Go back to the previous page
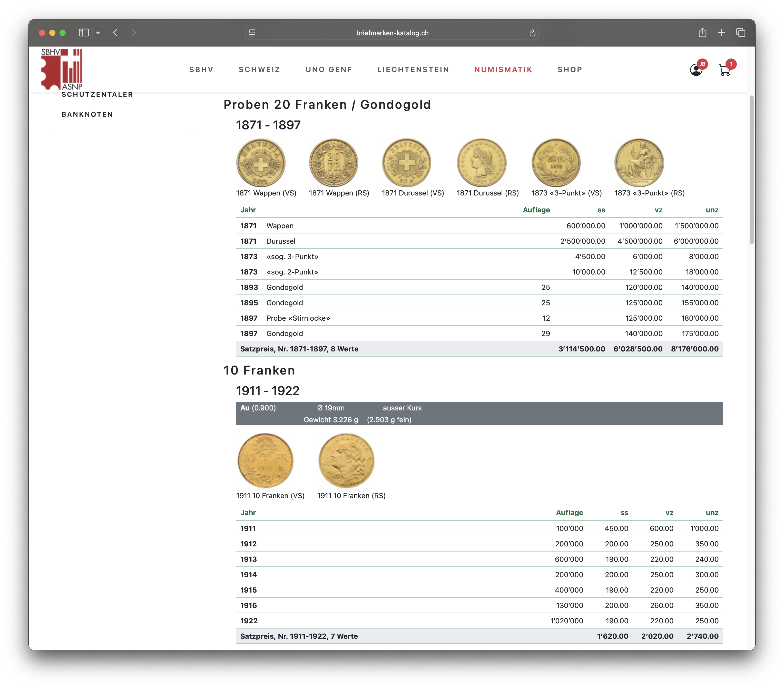Viewport: 784px width, 688px height. pos(115,33)
